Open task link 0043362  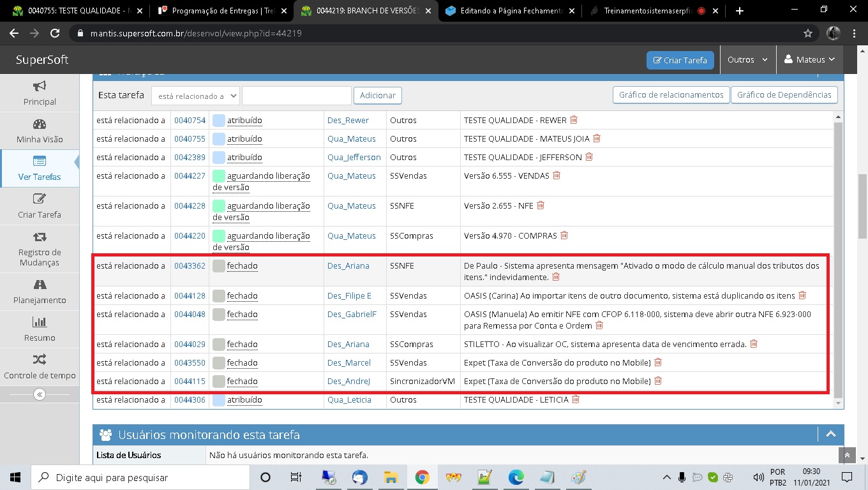[x=190, y=266]
